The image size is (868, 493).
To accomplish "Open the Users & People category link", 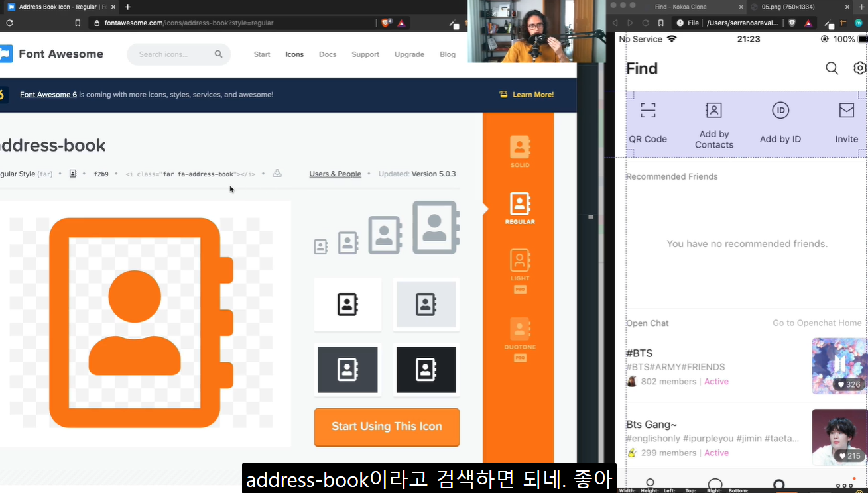I will pos(335,174).
